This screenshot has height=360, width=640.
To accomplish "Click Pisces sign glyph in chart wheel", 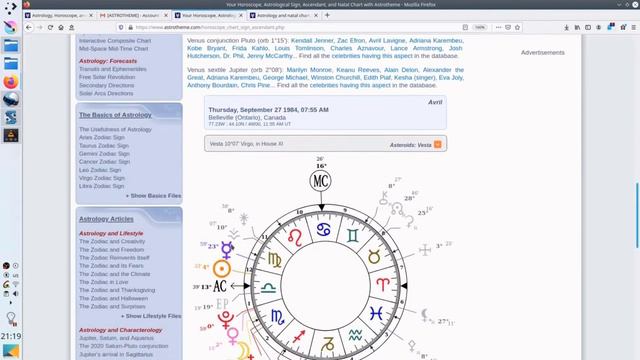I will tap(376, 313).
